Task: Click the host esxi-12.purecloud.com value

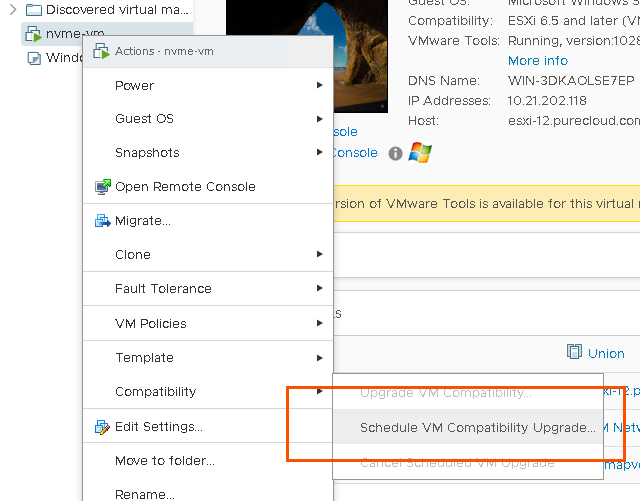Action: 574,120
